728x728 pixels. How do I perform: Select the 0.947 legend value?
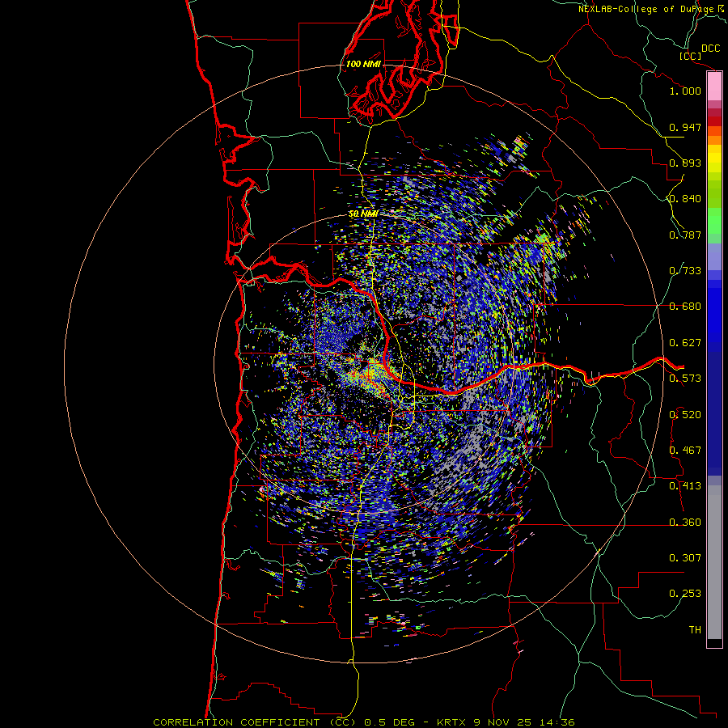click(x=685, y=127)
